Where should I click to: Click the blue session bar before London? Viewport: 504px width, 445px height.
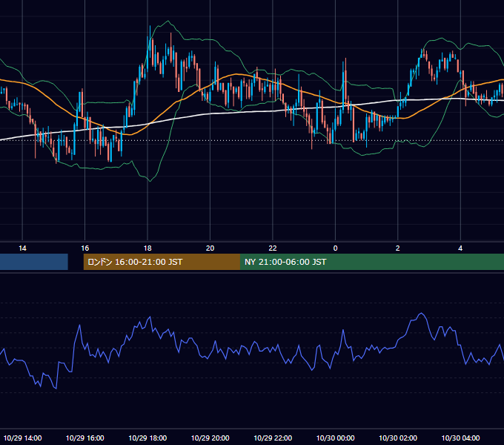[x=34, y=262]
